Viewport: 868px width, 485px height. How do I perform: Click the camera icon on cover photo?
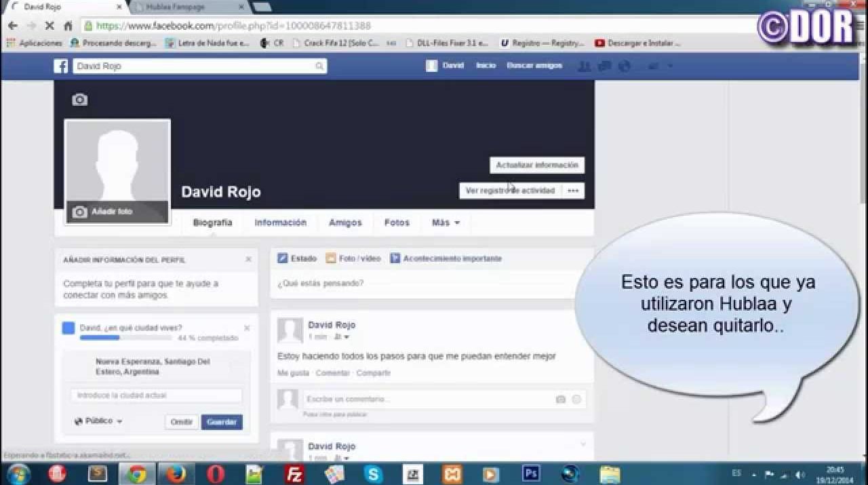[x=80, y=100]
